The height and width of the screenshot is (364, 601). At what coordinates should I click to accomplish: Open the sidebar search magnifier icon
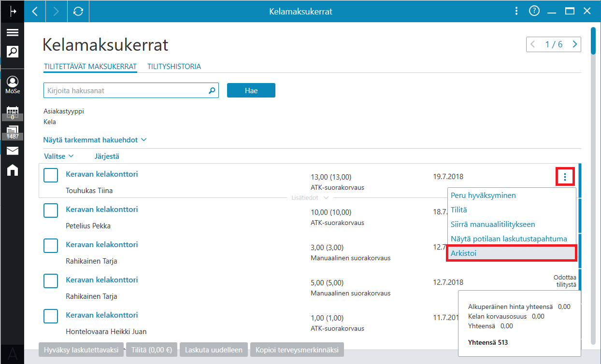point(12,51)
